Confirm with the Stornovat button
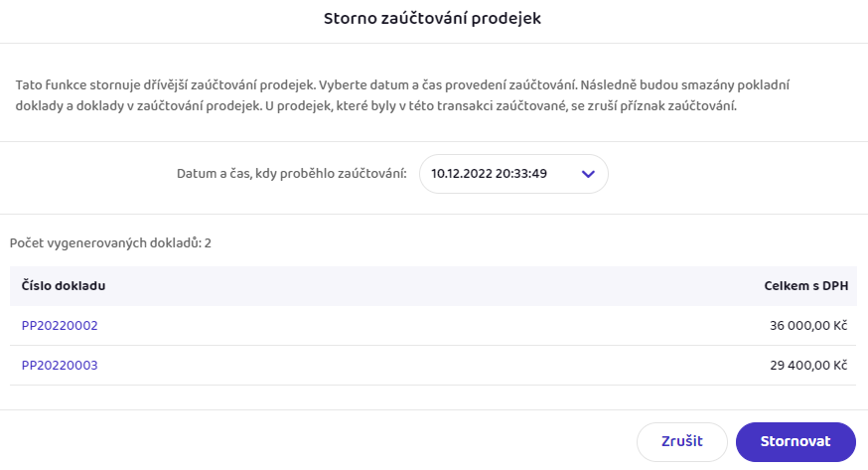 pyautogui.click(x=796, y=442)
